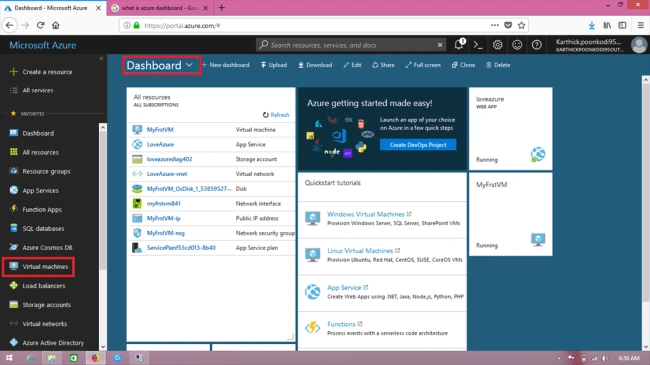Open Azure Cosmos DB from the sidebar
The image size is (650, 365).
click(x=47, y=248)
